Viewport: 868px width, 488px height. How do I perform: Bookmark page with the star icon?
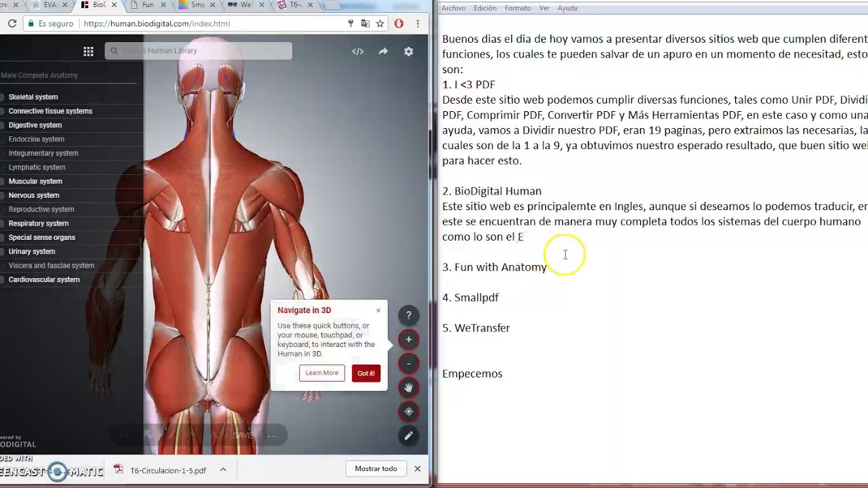380,23
